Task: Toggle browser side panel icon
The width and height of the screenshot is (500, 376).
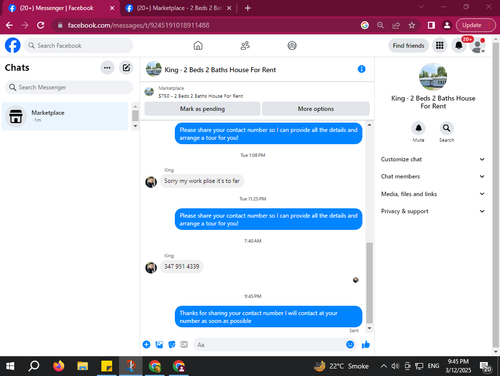Action: 431,25
